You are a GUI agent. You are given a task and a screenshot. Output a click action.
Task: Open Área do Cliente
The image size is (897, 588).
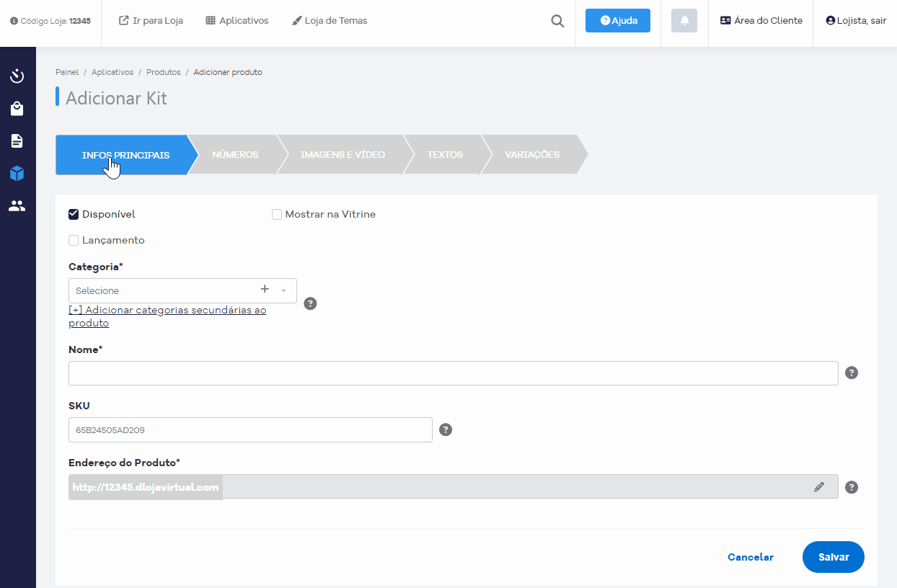coord(761,21)
